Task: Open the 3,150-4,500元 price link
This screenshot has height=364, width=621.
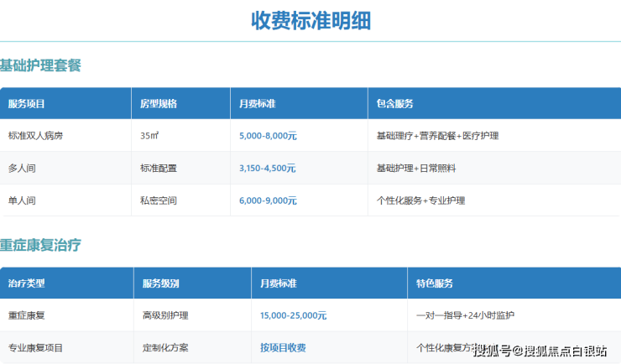Action: click(267, 168)
